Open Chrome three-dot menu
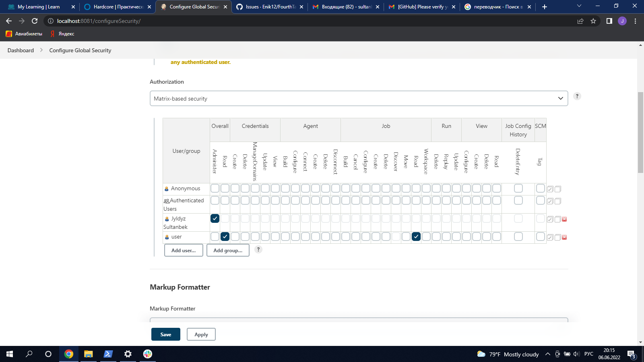 636,21
